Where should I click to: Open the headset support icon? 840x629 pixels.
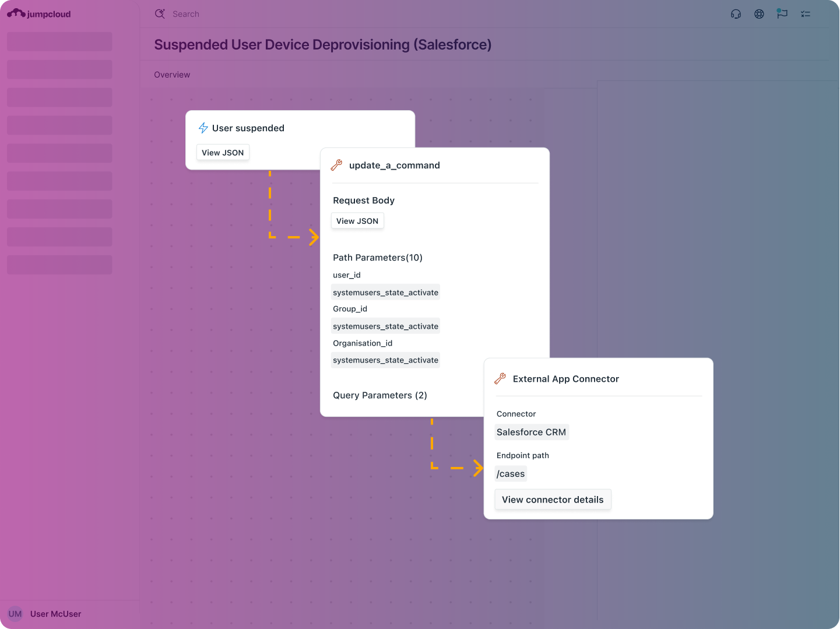[736, 14]
